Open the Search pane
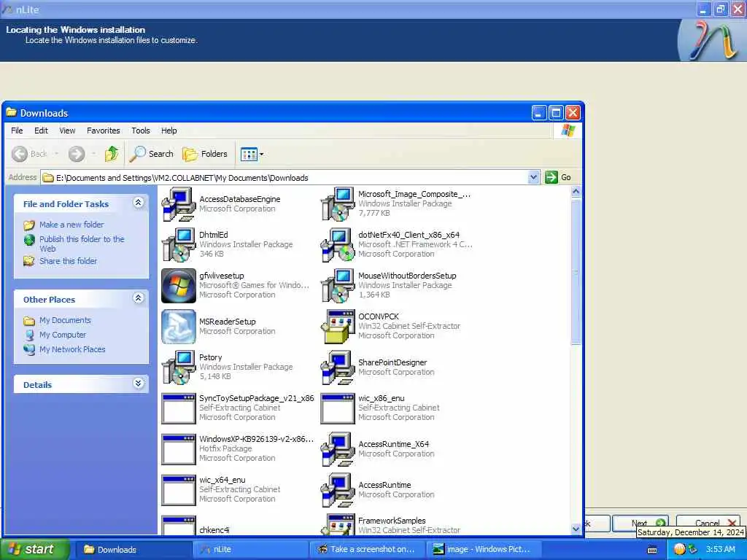Viewport: 747px width, 560px height. 152,154
